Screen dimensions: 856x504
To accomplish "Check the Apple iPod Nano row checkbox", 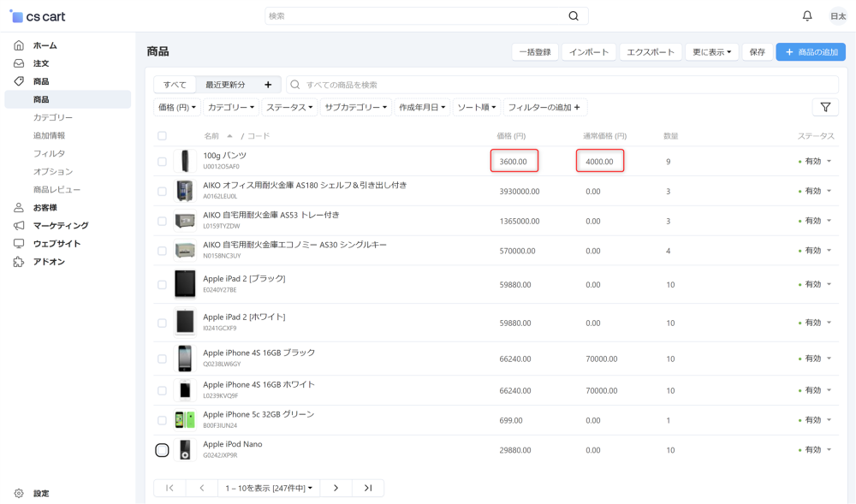I will pyautogui.click(x=162, y=450).
